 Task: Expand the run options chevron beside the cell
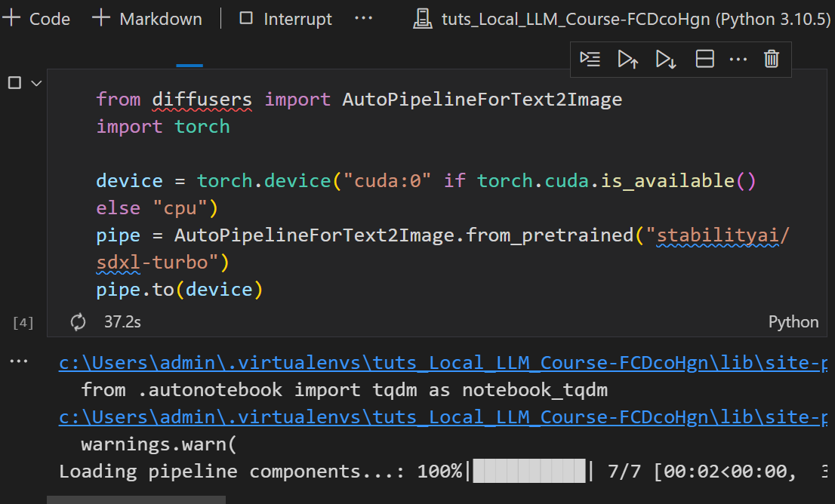[x=35, y=83]
